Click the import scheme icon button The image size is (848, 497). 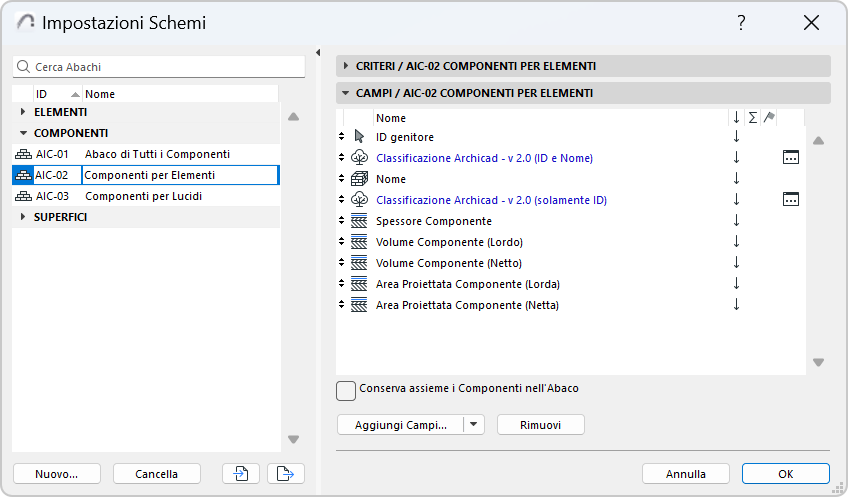point(242,474)
